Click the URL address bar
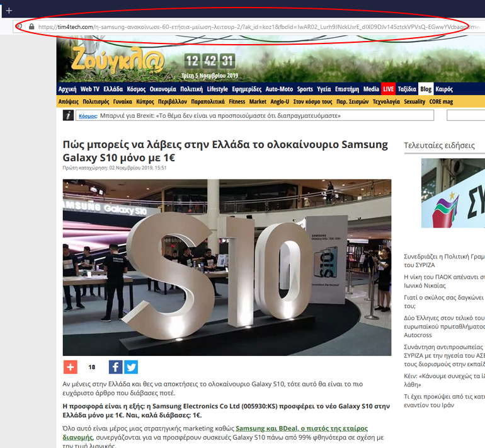485x448 pixels. (252, 27)
